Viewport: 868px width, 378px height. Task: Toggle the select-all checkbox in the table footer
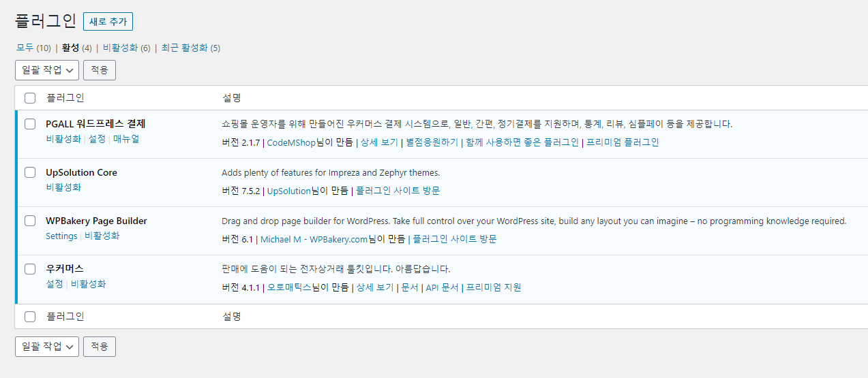pyautogui.click(x=30, y=317)
